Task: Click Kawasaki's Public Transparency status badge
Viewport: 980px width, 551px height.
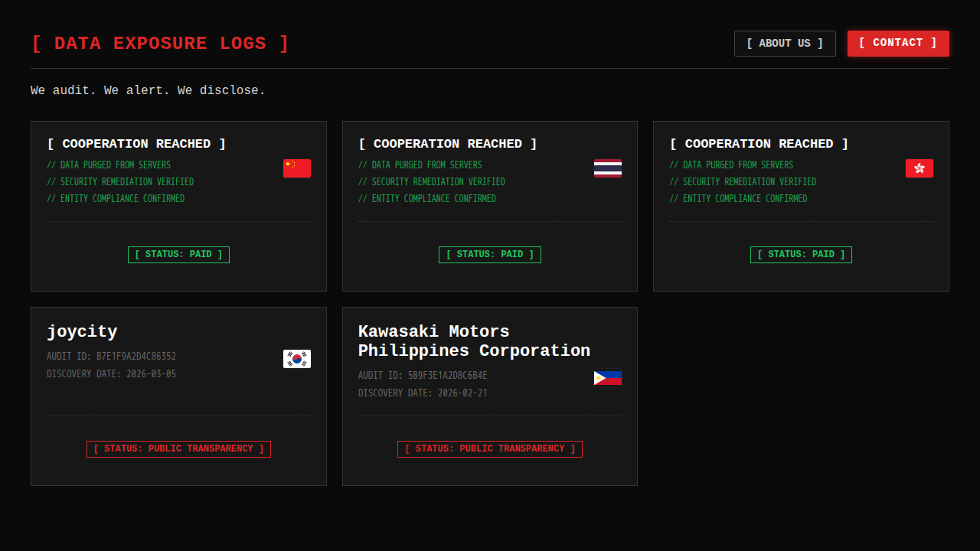Action: (490, 449)
